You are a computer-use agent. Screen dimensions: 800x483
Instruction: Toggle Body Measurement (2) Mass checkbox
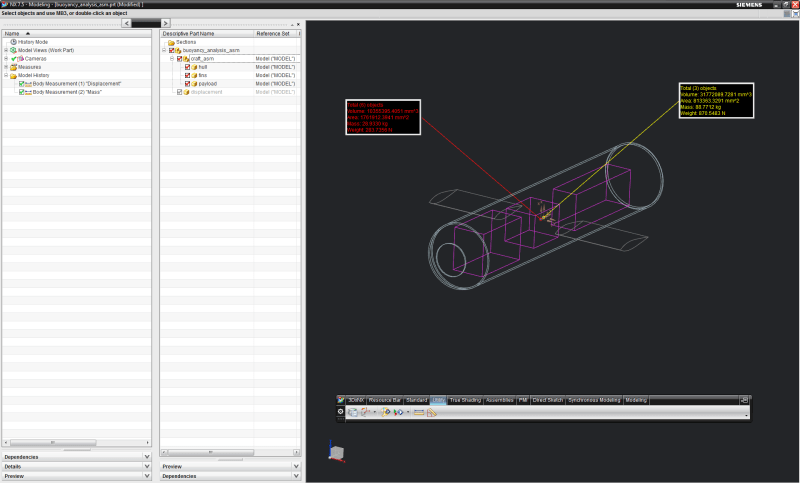pos(21,92)
